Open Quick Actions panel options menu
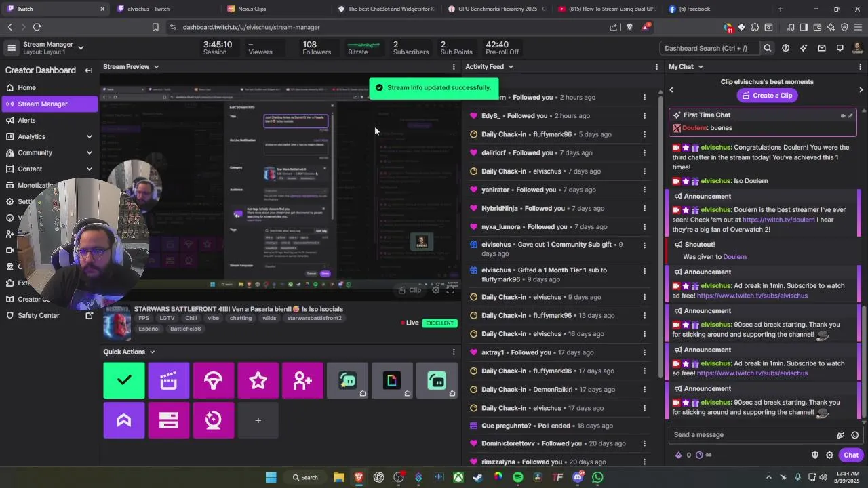 [x=454, y=352]
